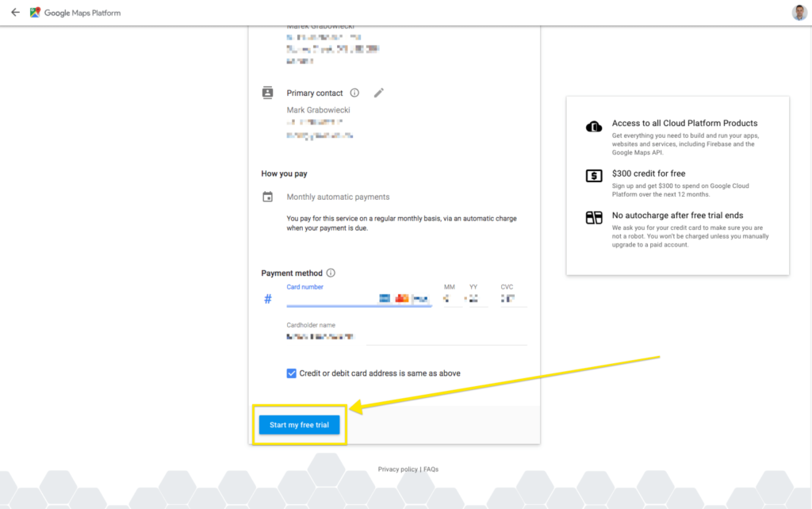Screen dimensions: 812x509
Task: Open the Privacy policy link
Action: click(397, 469)
